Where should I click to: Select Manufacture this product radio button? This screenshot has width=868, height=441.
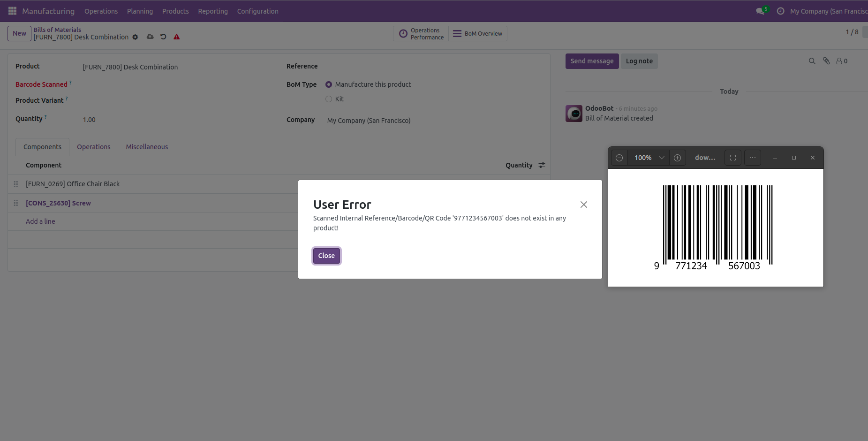[x=329, y=84]
